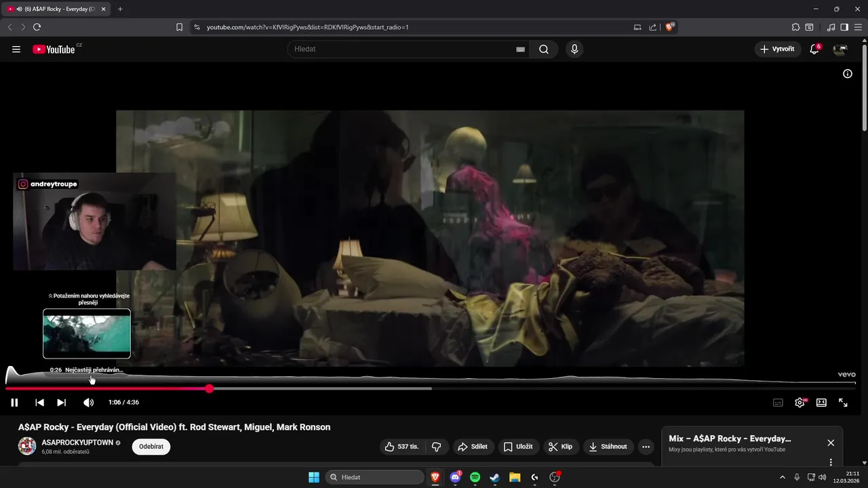Open Steam from the taskbar
Viewport: 868px width, 488px height.
[x=495, y=477]
